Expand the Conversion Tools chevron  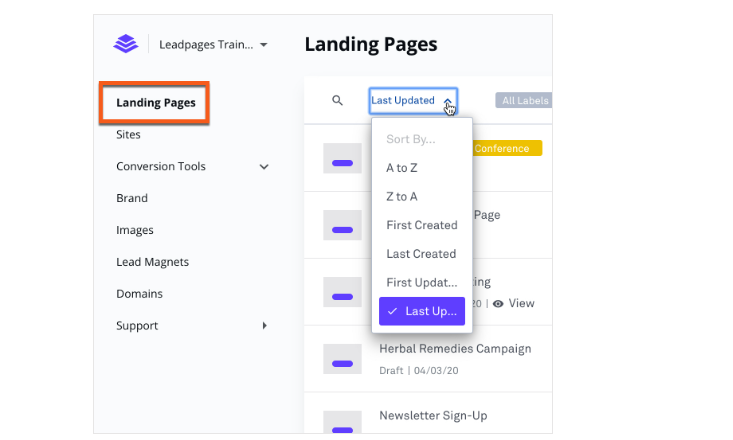(264, 166)
